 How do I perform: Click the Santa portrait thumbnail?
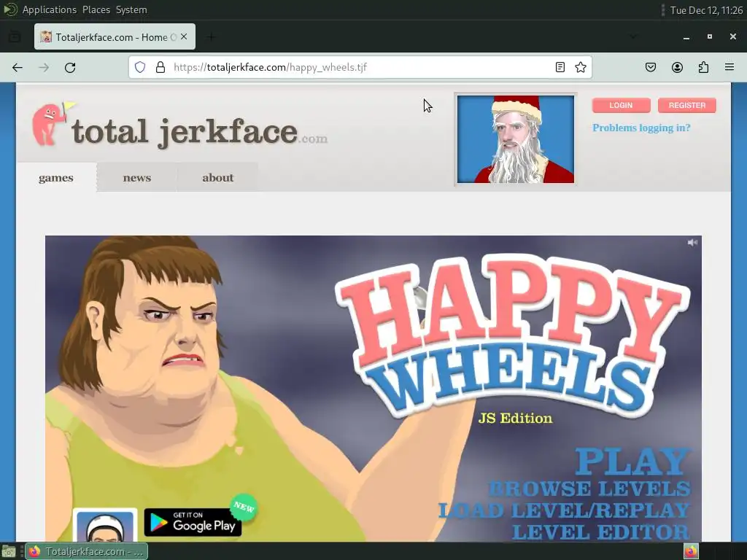(x=516, y=139)
